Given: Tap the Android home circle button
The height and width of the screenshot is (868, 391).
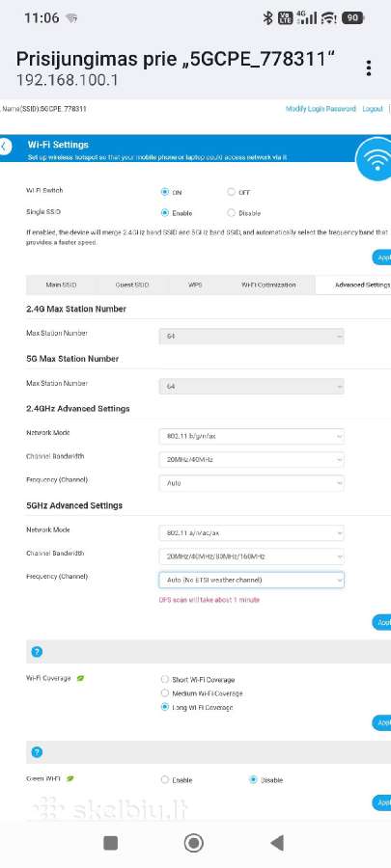Looking at the screenshot, I should coord(193,843).
